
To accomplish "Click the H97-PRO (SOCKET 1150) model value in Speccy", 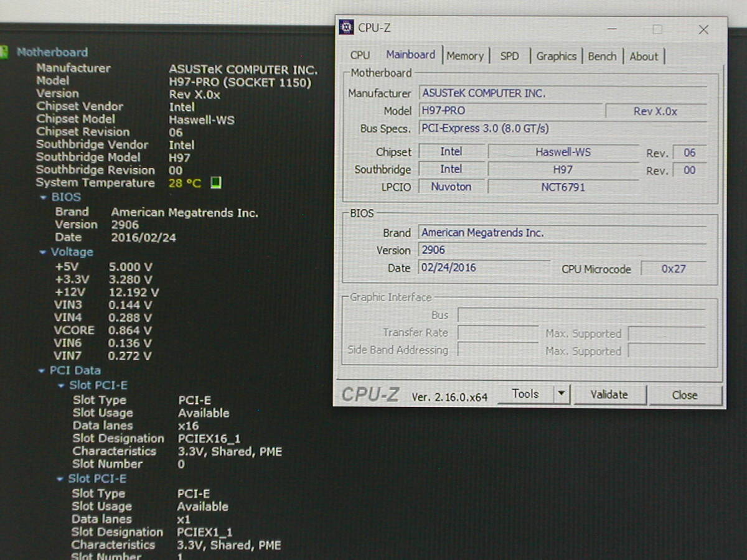I will click(240, 82).
